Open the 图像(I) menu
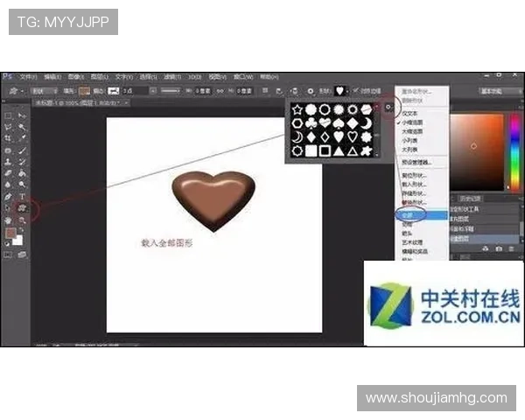 (76, 77)
